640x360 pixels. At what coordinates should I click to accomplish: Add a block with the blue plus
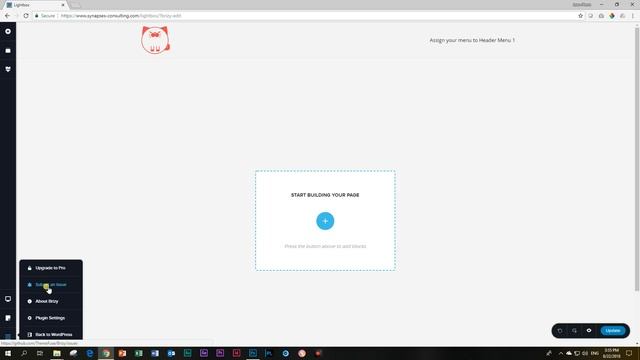pyautogui.click(x=325, y=221)
